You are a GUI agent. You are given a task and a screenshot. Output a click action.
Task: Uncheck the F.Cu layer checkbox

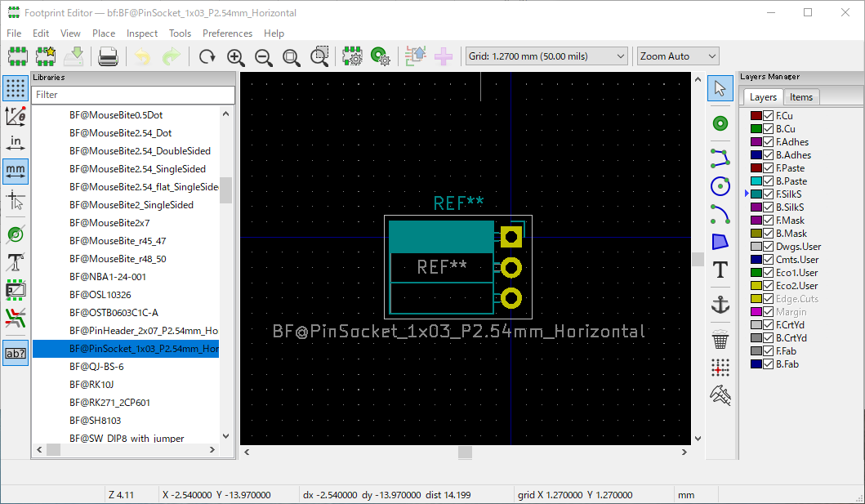[x=768, y=116]
